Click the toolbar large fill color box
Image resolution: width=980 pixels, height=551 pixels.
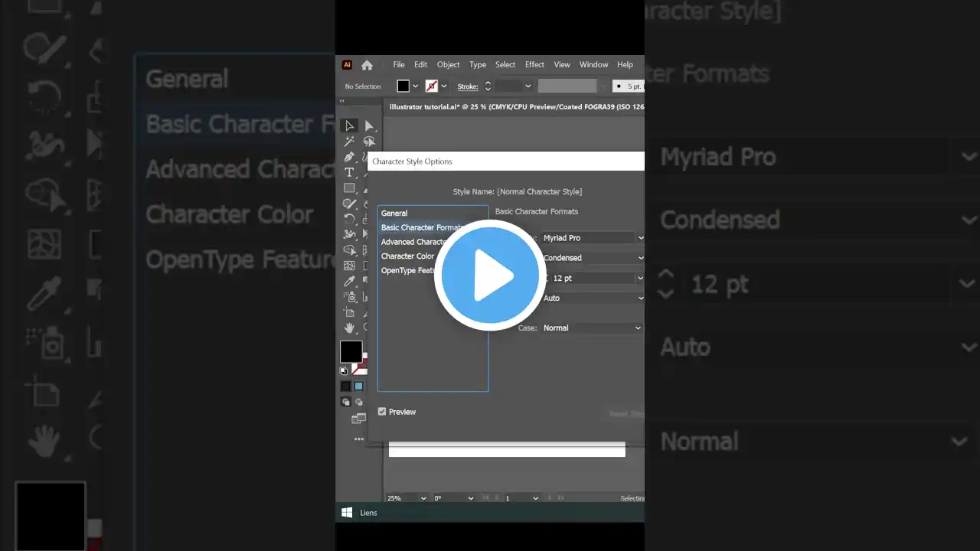[x=351, y=351]
